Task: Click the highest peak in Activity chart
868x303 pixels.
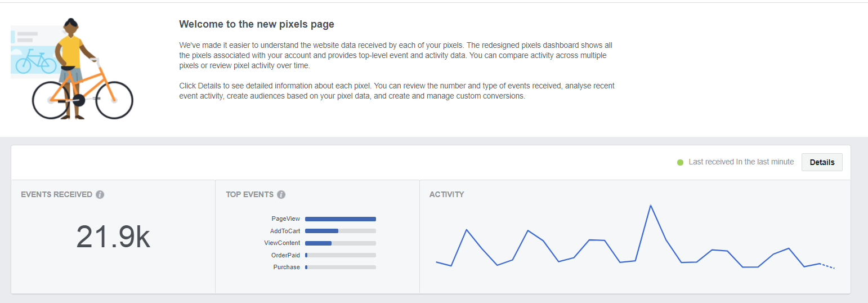Action: pos(651,206)
